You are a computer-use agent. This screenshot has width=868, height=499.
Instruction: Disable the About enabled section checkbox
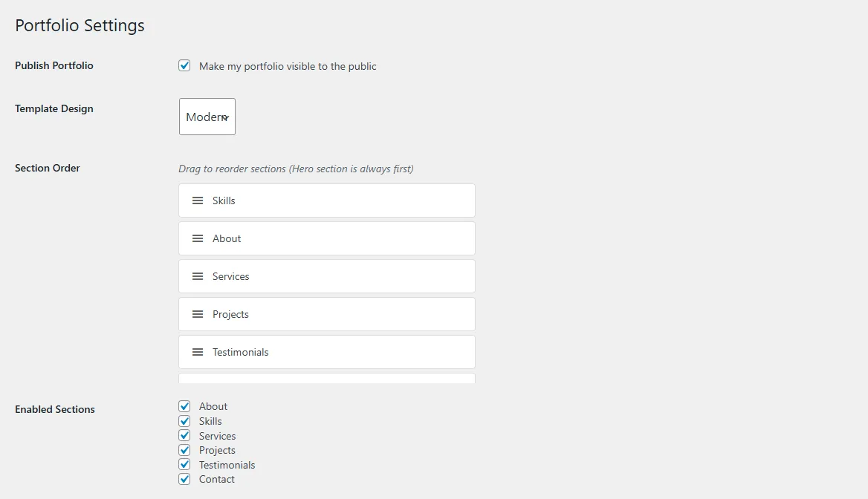[184, 406]
